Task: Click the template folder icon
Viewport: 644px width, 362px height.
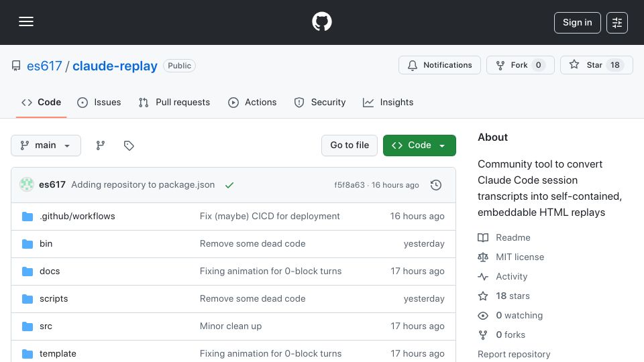Action: pyautogui.click(x=28, y=354)
